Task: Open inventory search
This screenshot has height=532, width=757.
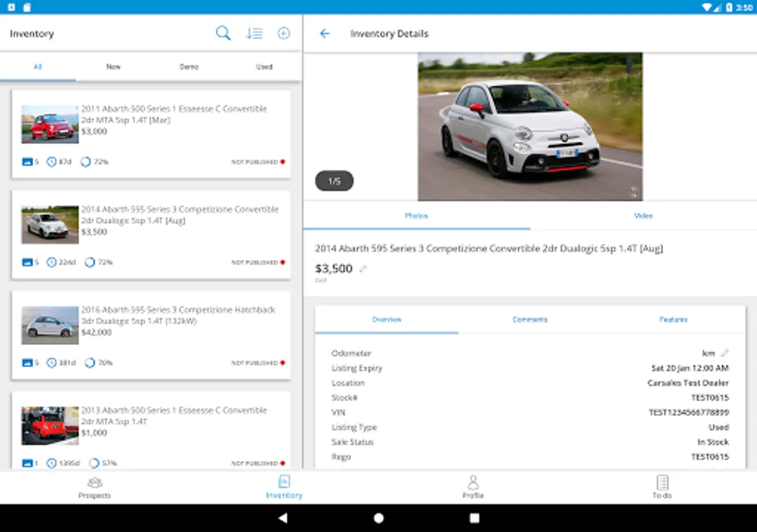Action: pos(223,33)
